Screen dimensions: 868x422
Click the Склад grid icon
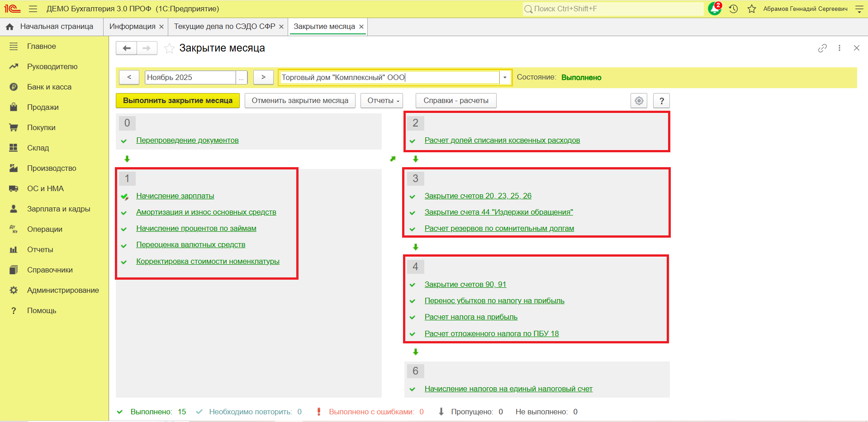tap(14, 148)
